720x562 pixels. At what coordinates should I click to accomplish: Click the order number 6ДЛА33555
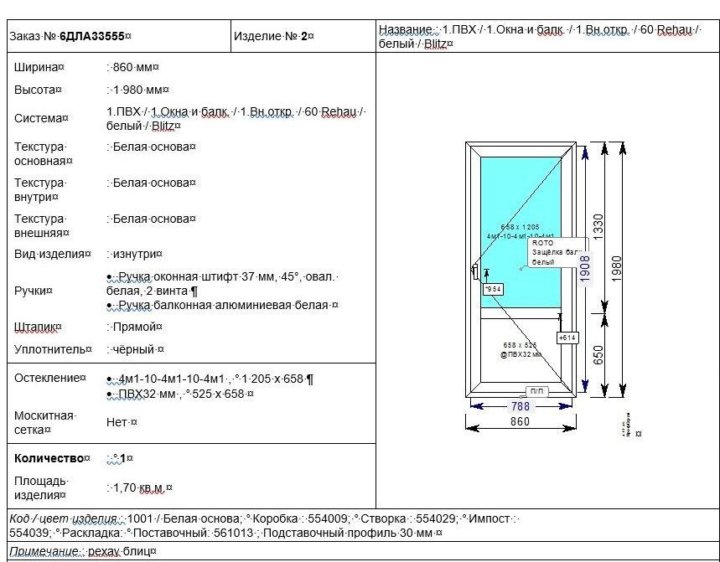click(92, 36)
